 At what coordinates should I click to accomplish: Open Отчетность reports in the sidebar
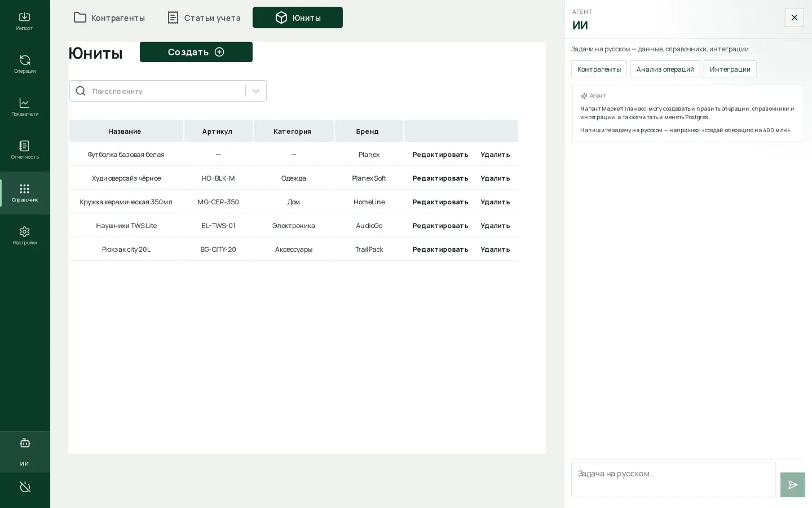coord(24,150)
